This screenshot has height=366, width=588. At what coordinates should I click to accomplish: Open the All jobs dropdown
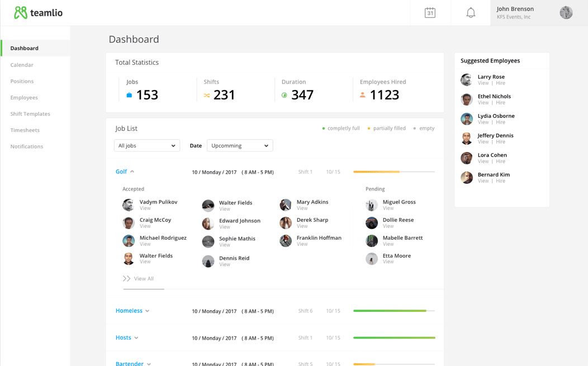tap(146, 146)
